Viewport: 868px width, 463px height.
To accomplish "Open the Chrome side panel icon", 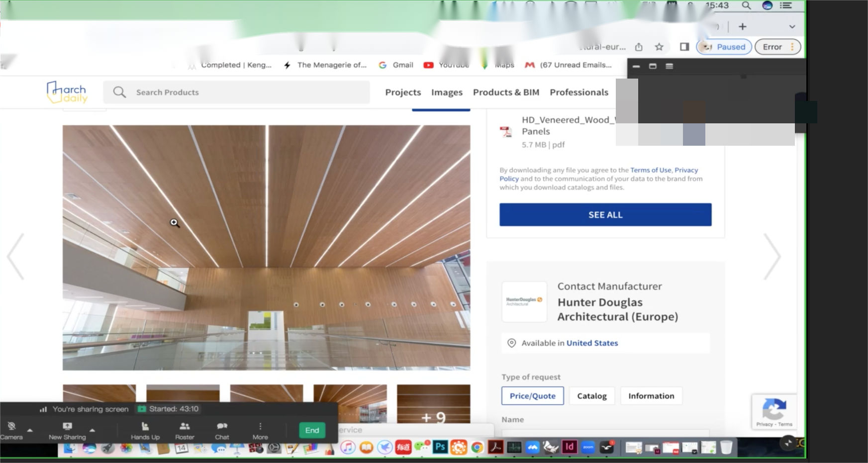I will click(x=684, y=47).
